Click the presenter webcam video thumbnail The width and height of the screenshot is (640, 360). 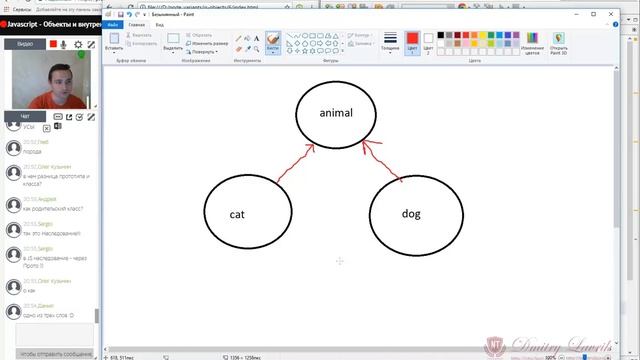[51, 80]
